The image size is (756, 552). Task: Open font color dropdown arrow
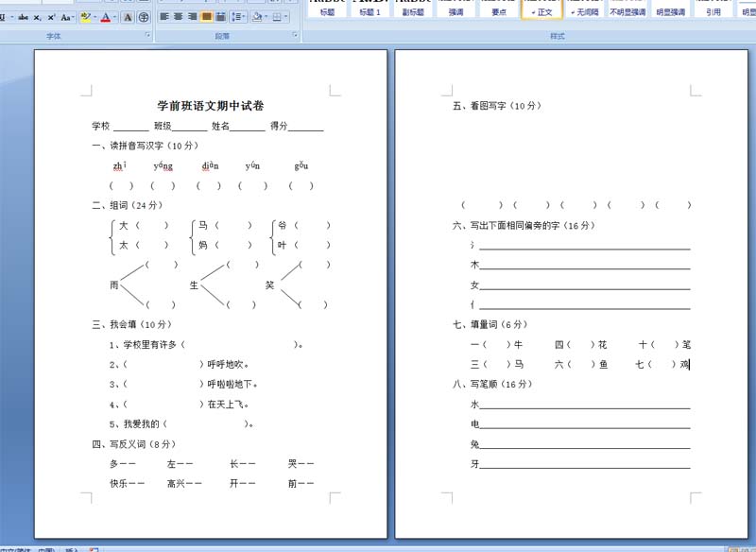pyautogui.click(x=114, y=17)
